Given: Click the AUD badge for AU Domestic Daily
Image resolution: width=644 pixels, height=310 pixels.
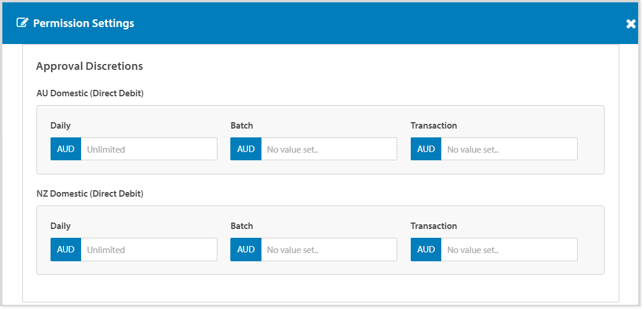Looking at the screenshot, I should coord(66,149).
